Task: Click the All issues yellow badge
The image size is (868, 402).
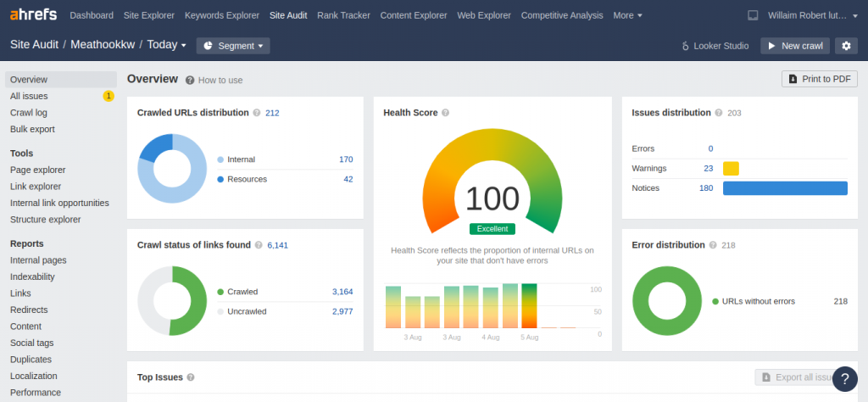Action: 108,97
